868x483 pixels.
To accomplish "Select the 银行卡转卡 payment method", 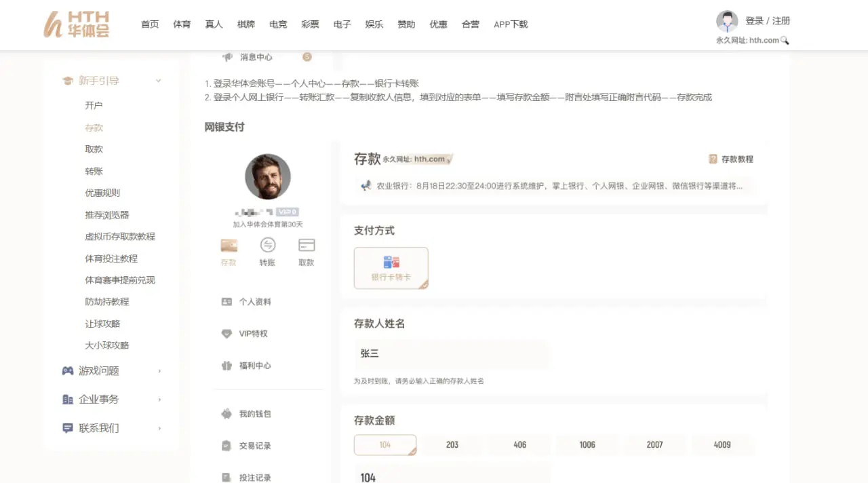I will [x=391, y=267].
